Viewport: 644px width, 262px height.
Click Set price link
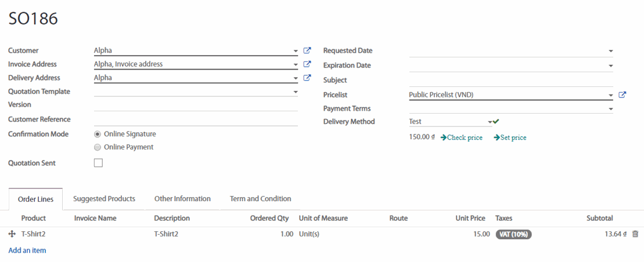pos(510,137)
